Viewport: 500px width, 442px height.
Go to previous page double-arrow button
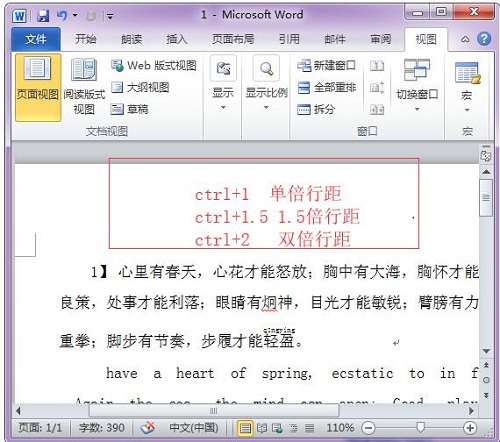486,365
